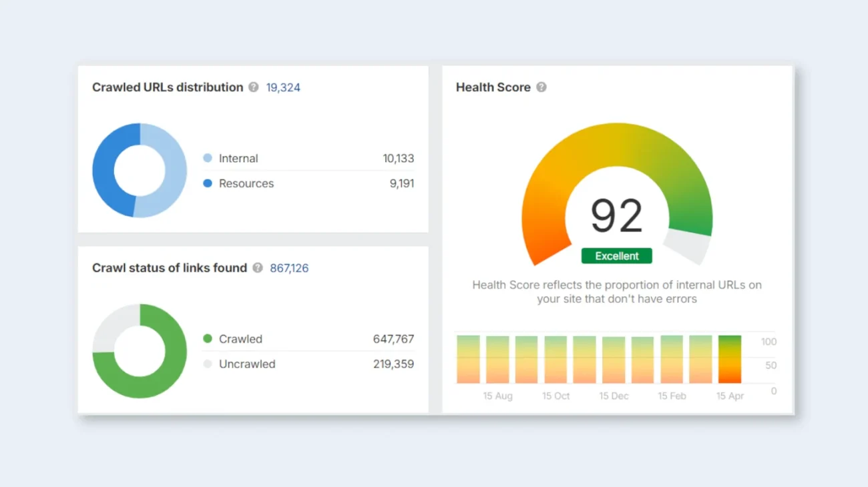Screen dimensions: 868x487
Task: Select the Internal legend row
Action: [x=308, y=158]
